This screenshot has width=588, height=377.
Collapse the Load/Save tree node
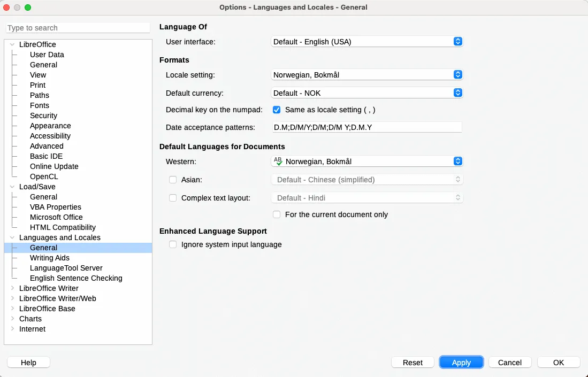(x=12, y=187)
